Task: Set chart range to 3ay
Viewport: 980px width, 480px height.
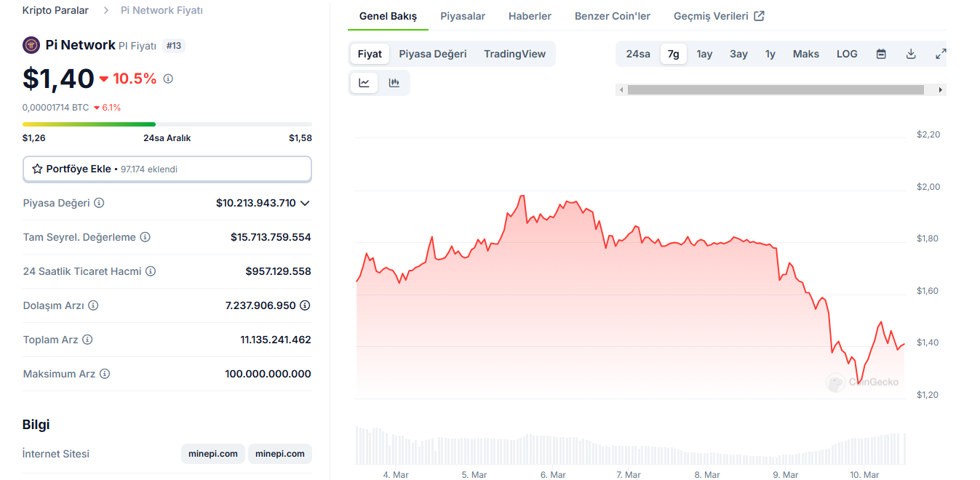Action: [738, 54]
